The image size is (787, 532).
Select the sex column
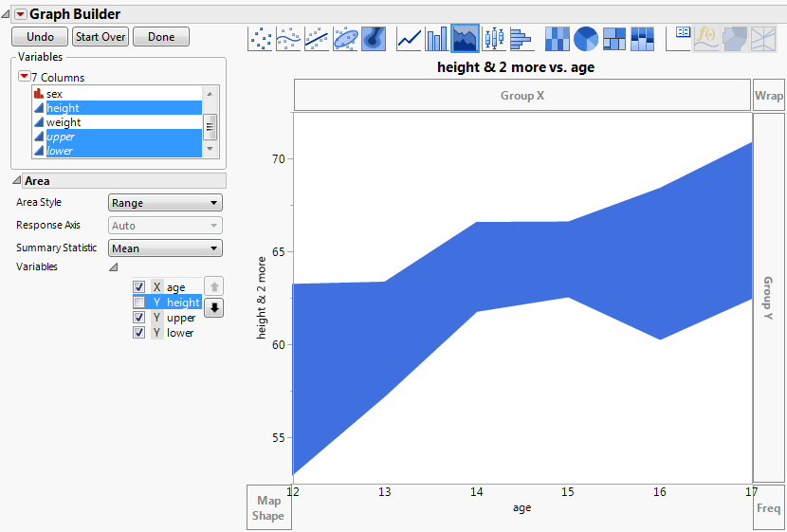pyautogui.click(x=117, y=94)
